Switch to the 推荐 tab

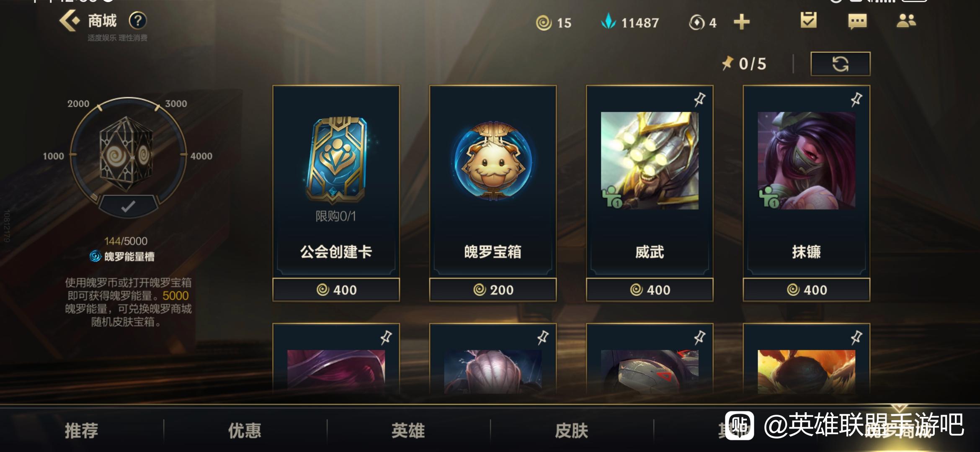81,430
